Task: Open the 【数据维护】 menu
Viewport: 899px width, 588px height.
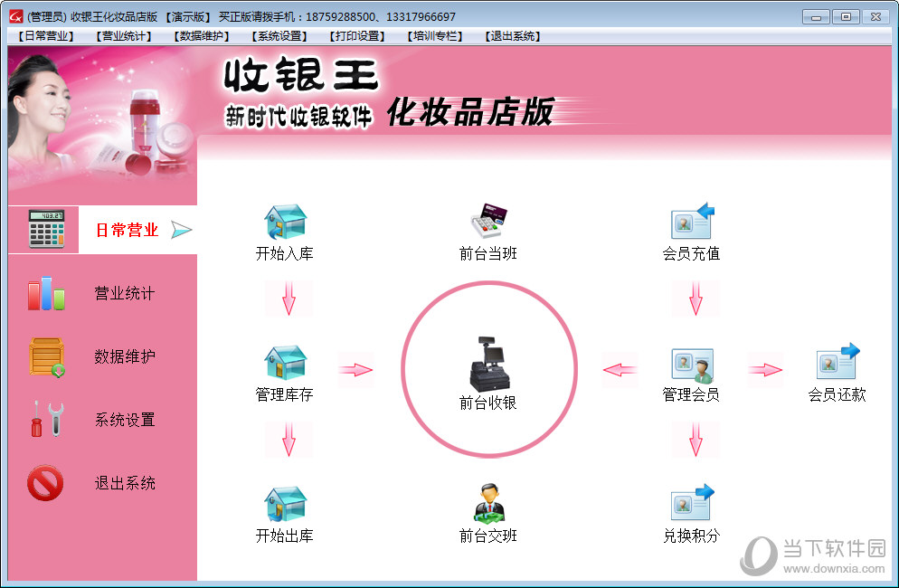Action: pyautogui.click(x=202, y=36)
